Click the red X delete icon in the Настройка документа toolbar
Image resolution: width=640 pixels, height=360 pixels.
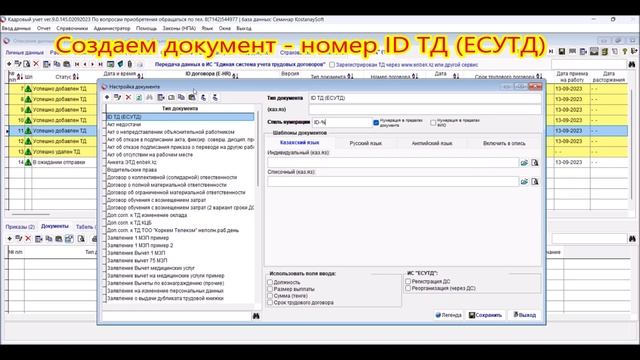pyautogui.click(x=128, y=97)
